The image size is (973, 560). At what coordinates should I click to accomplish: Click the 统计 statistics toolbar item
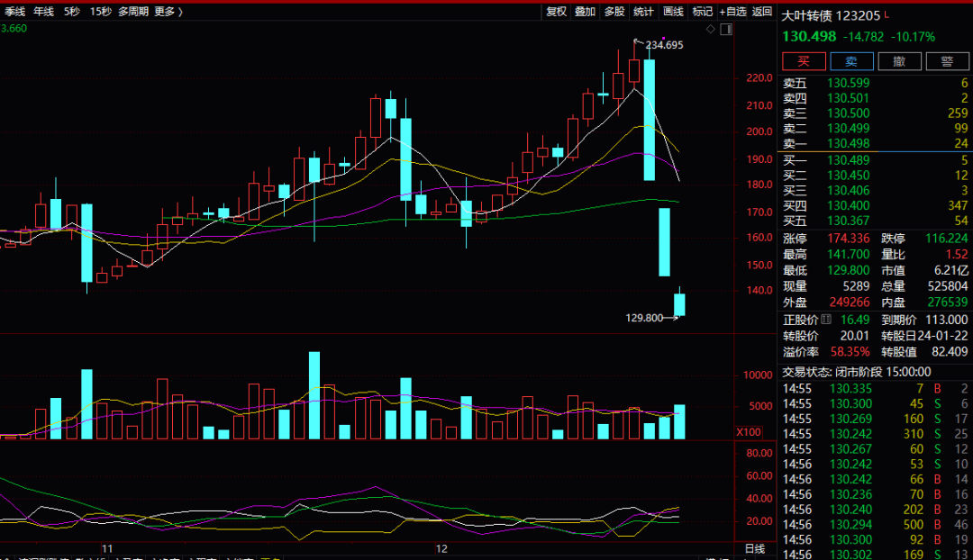tap(643, 12)
